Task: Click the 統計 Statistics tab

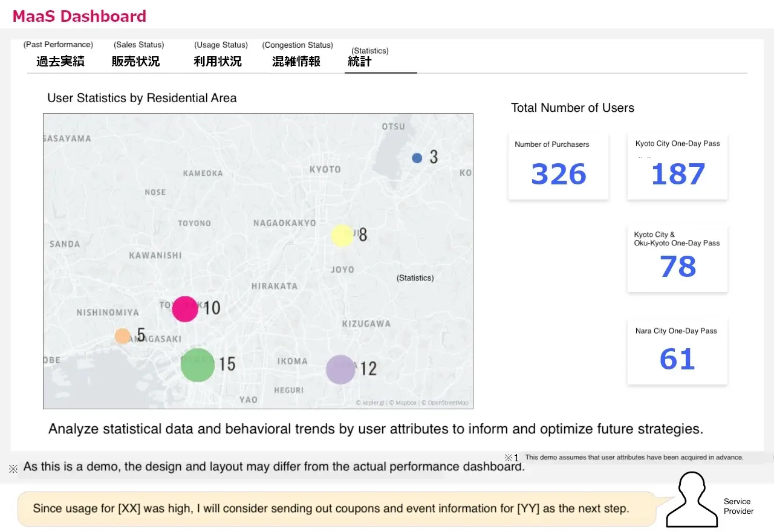Action: pos(360,61)
